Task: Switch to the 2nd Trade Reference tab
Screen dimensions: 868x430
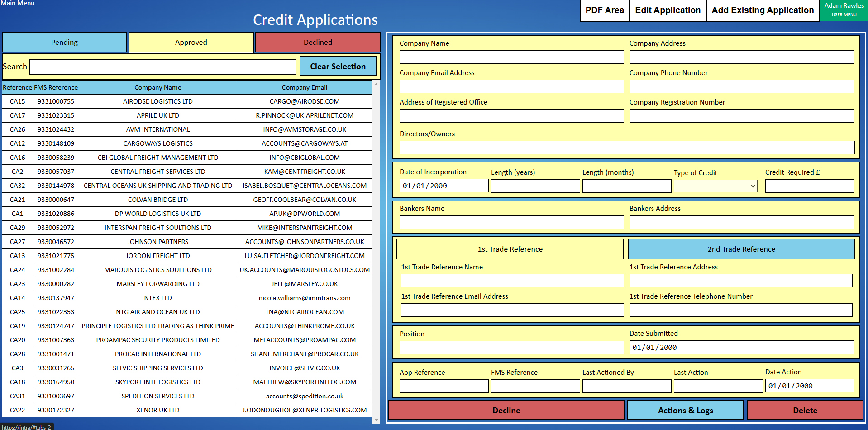Action: tap(741, 249)
